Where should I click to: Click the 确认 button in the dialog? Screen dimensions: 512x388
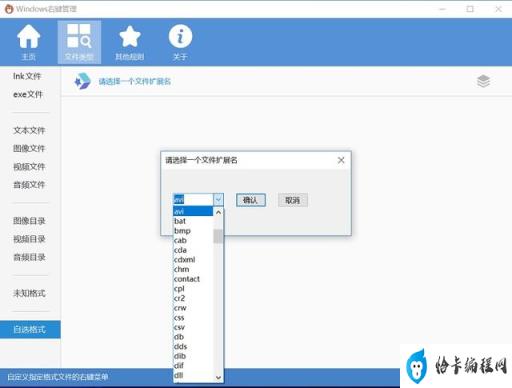[x=251, y=200]
